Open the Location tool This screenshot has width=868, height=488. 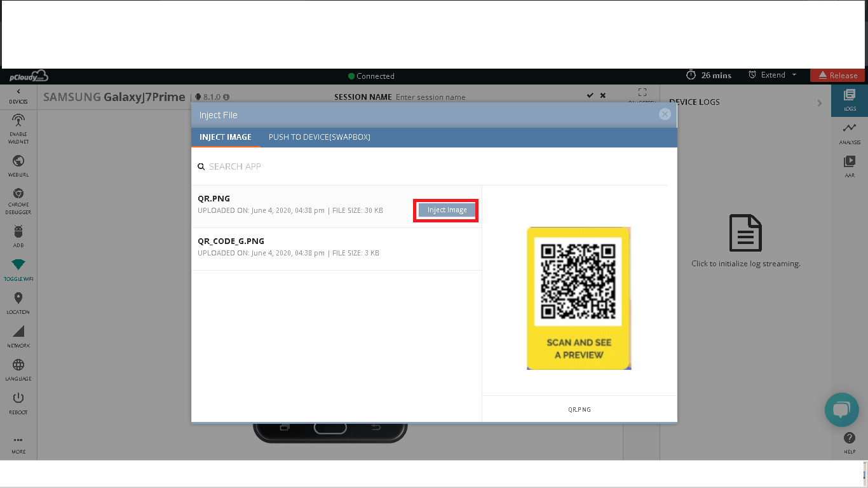18,303
